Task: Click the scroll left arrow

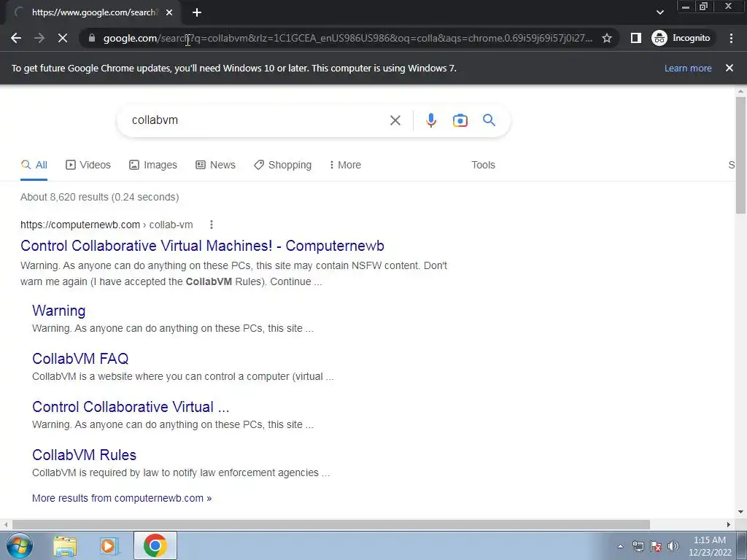Action: [x=5, y=524]
